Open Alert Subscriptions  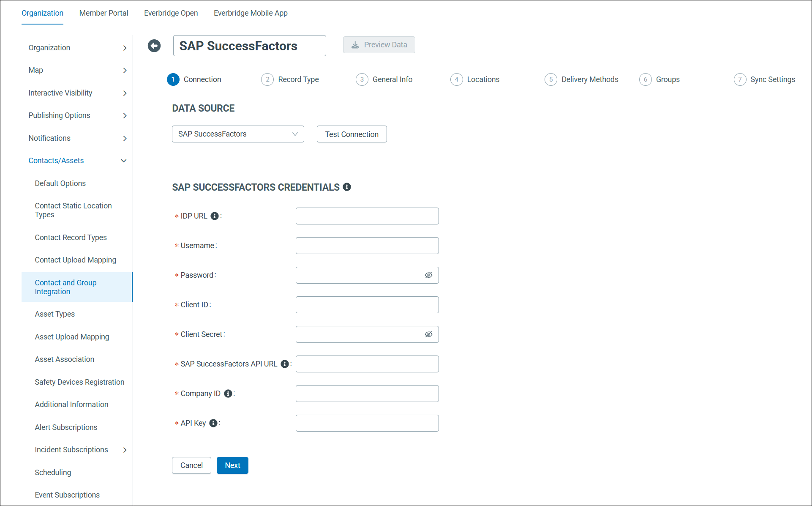pos(66,427)
